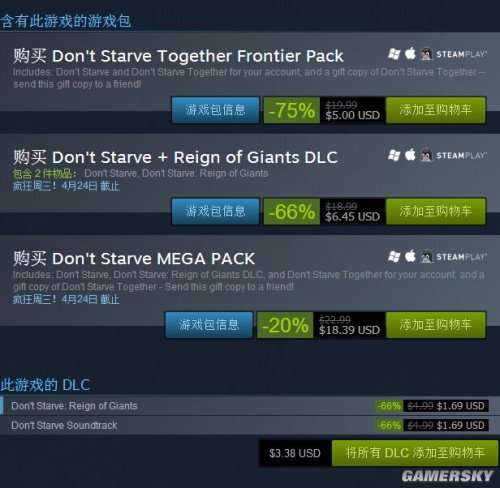500x488 pixels.
Task: Click the $1.69 USD Soundtrack price
Action: coord(460,425)
